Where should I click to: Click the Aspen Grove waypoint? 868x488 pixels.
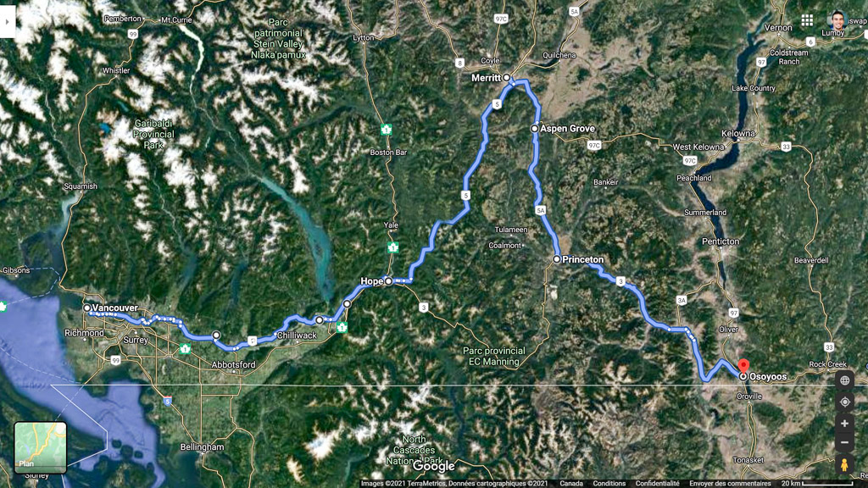[534, 129]
